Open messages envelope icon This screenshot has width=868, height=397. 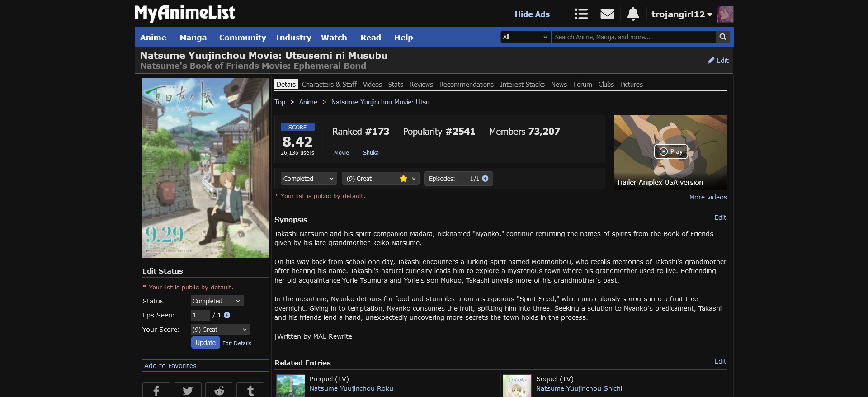[x=607, y=14]
